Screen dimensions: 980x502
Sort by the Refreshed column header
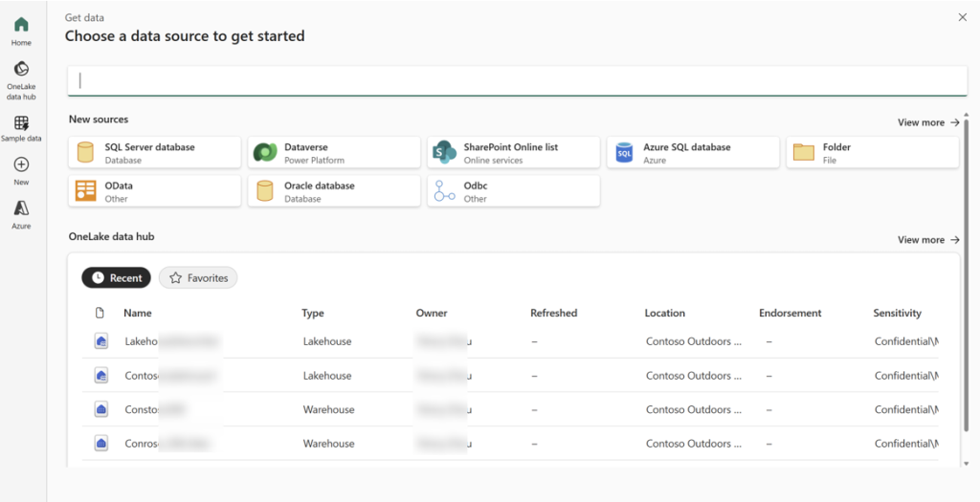click(553, 313)
